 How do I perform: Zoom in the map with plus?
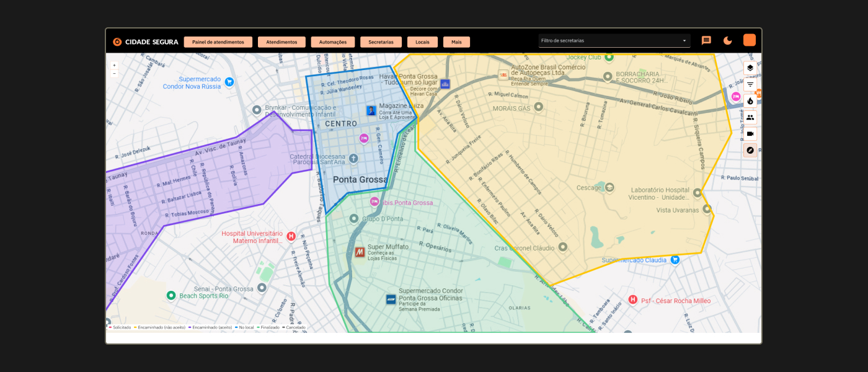click(x=114, y=65)
